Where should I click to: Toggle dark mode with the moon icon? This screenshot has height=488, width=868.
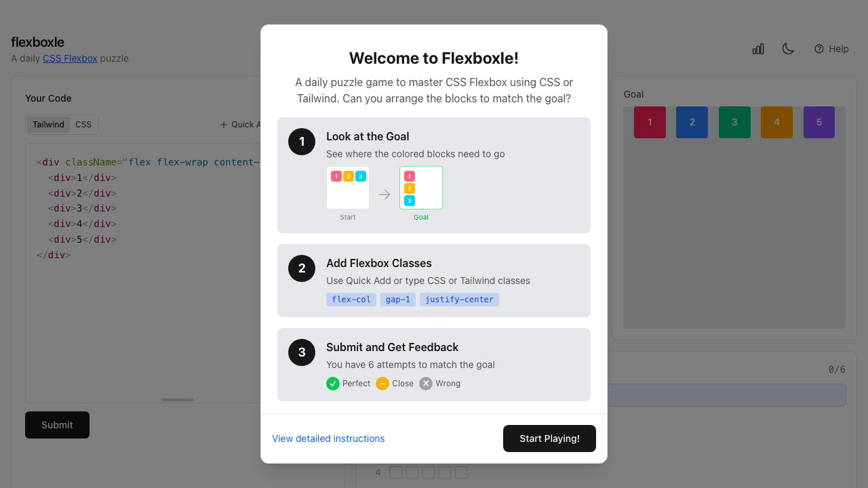[x=787, y=48]
